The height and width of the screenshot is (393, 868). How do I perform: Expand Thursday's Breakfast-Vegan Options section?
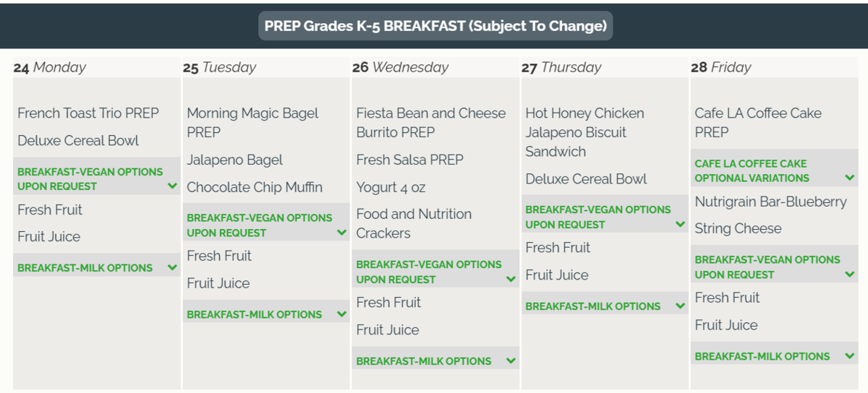[605, 217]
